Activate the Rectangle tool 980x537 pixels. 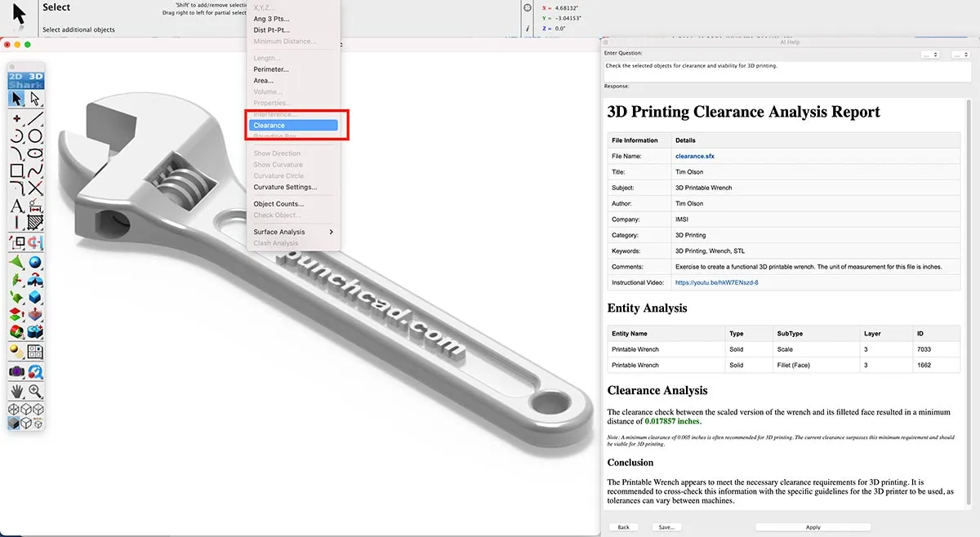click(x=16, y=171)
